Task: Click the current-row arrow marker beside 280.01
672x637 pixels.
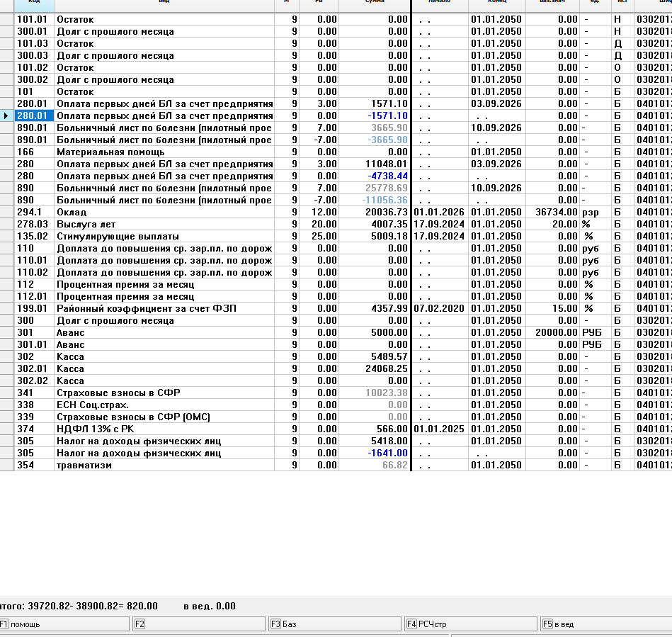Action: coord(6,115)
